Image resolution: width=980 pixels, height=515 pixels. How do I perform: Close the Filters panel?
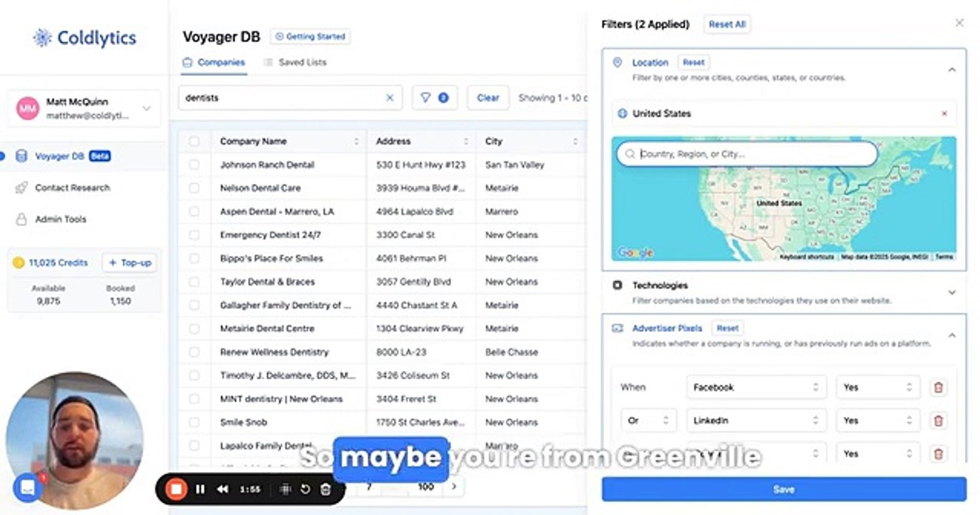pyautogui.click(x=959, y=23)
